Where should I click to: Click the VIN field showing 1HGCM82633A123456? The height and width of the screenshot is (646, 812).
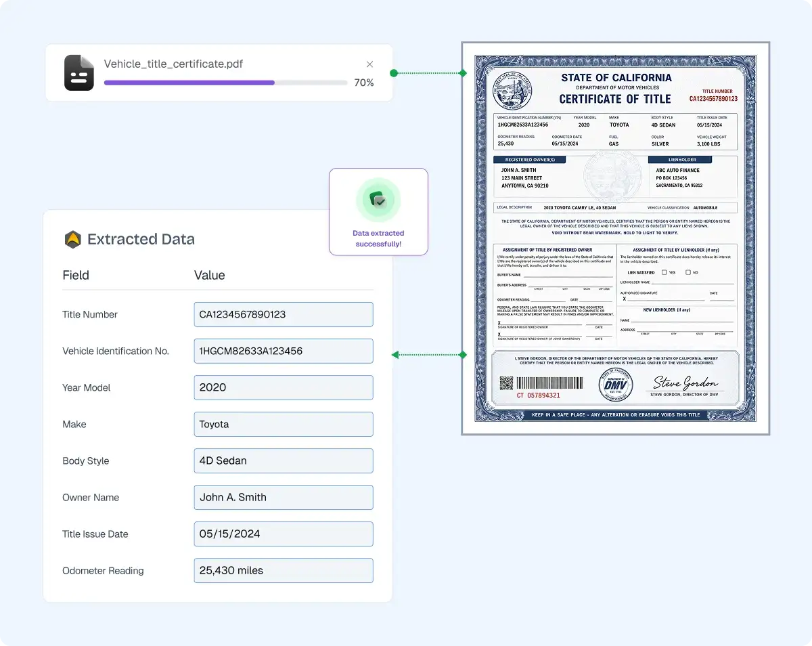(283, 351)
